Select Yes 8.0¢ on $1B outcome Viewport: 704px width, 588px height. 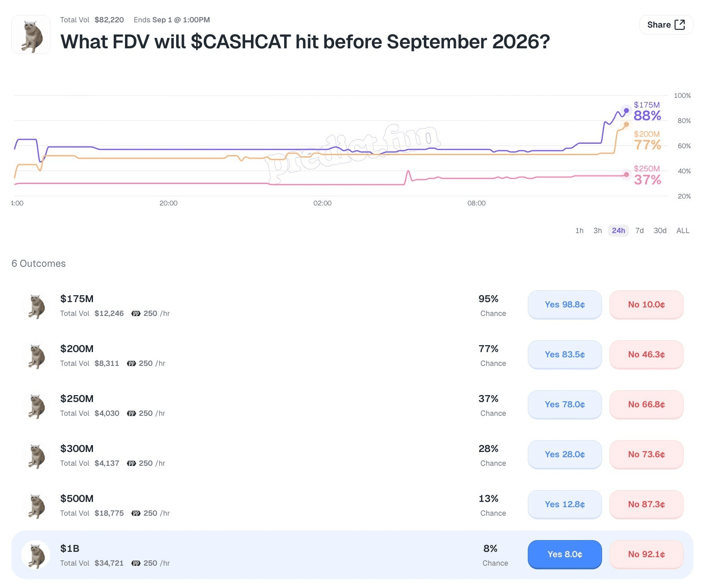[x=565, y=554]
